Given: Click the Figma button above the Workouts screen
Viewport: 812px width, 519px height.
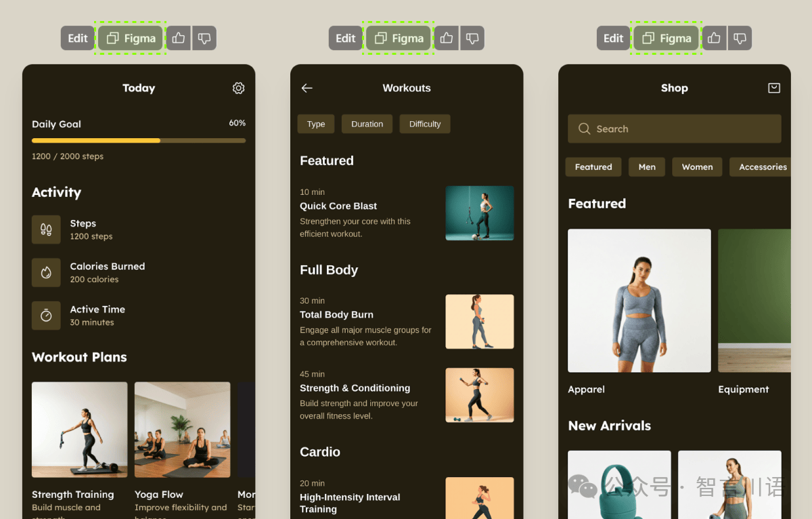Looking at the screenshot, I should (399, 38).
